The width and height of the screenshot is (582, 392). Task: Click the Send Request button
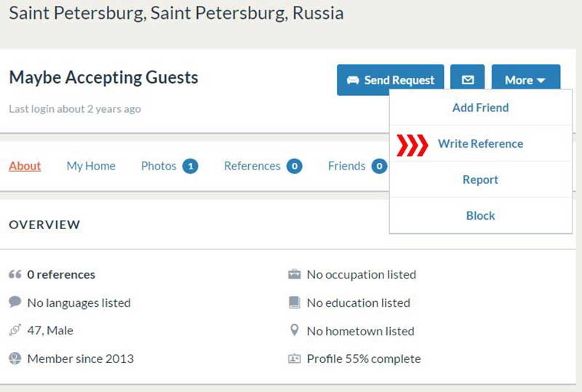tap(391, 80)
